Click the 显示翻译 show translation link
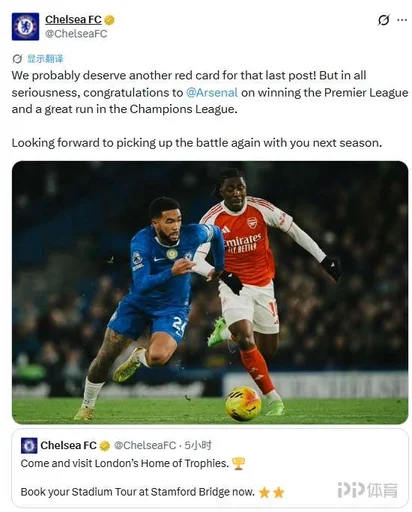The height and width of the screenshot is (512, 412). coord(45,59)
